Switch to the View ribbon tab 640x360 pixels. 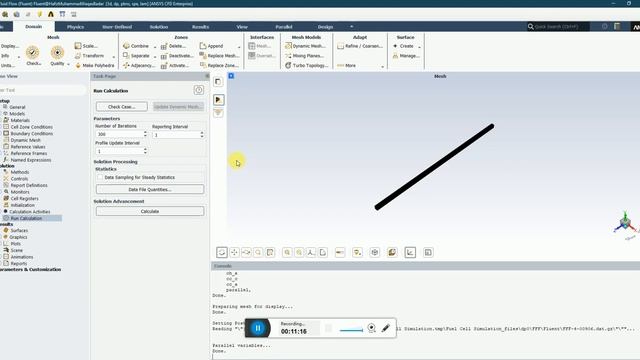click(x=242, y=27)
